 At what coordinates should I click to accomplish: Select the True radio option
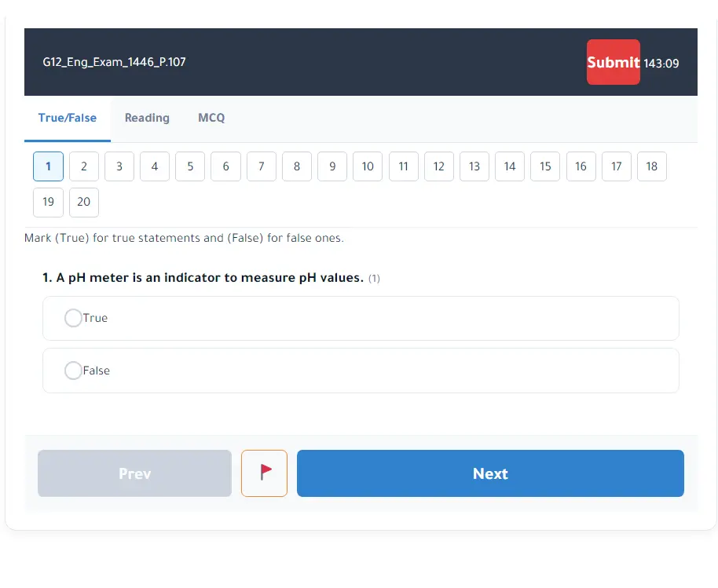click(73, 318)
